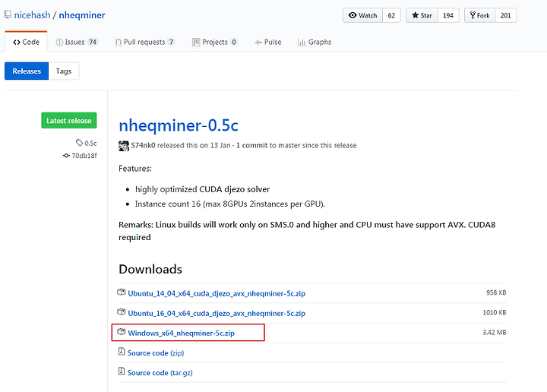Select the 3.42 MB file size text

pyautogui.click(x=495, y=332)
